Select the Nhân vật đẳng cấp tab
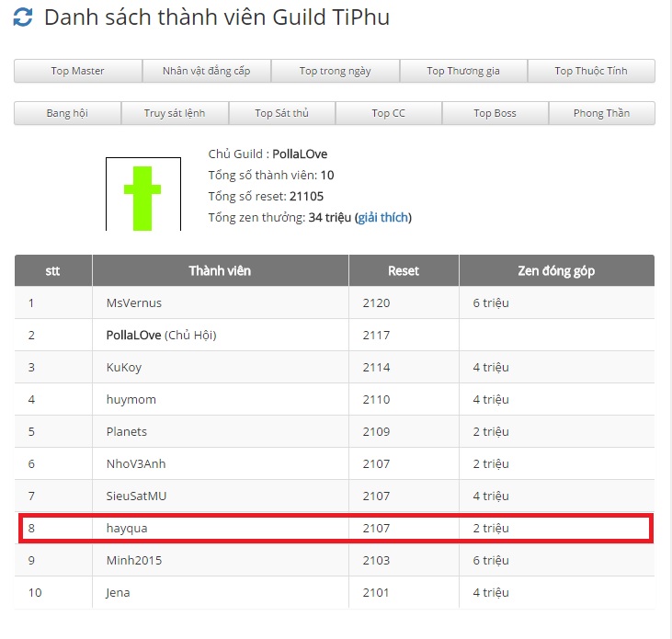The image size is (672, 639). [x=206, y=71]
